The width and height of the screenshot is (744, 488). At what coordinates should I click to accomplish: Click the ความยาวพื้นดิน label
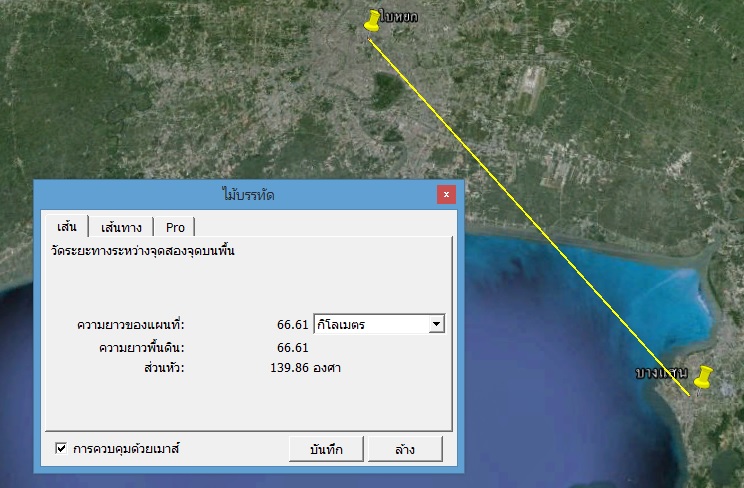141,348
